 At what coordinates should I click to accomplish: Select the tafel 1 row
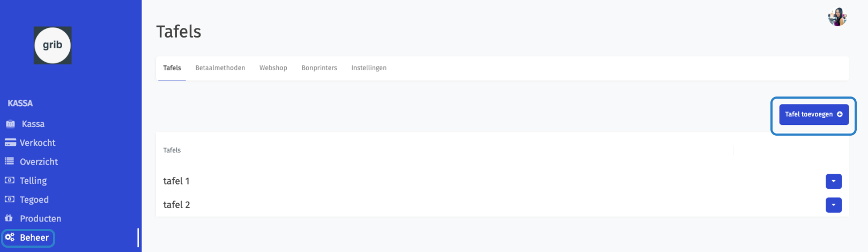coord(176,181)
